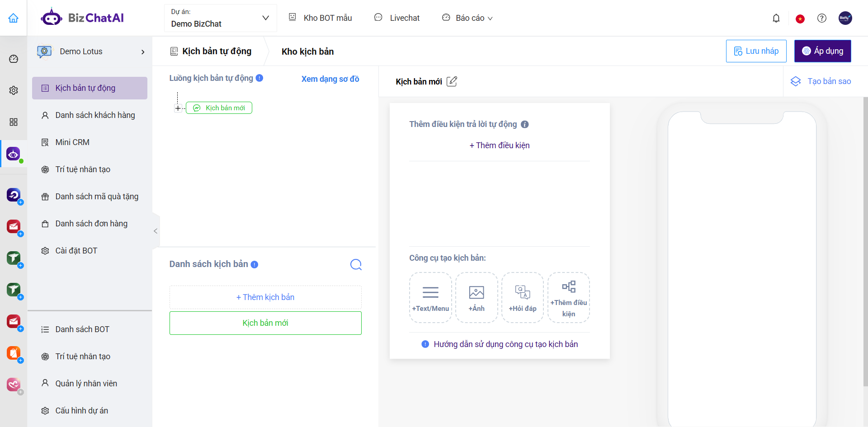The width and height of the screenshot is (868, 427).
Task: Open the notifications bell icon
Action: pos(776,18)
